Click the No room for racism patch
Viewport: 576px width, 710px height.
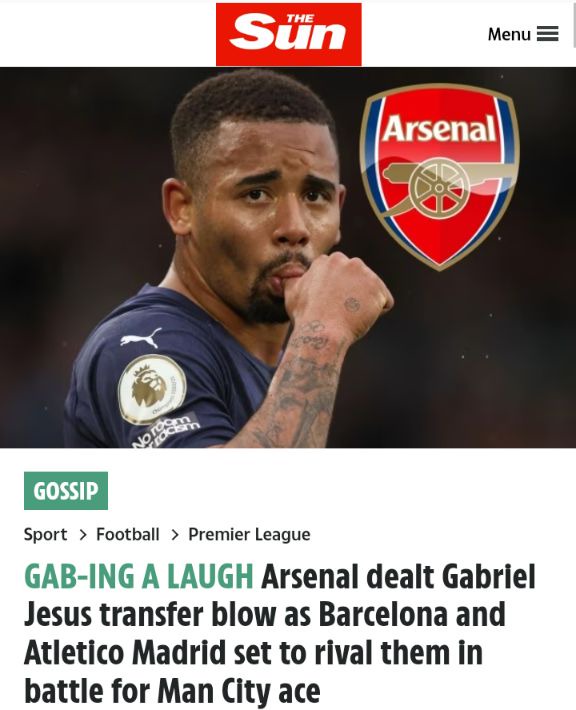coord(166,431)
